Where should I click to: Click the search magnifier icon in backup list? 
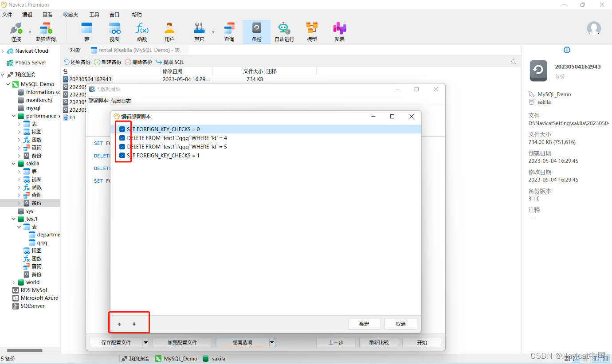click(x=514, y=62)
